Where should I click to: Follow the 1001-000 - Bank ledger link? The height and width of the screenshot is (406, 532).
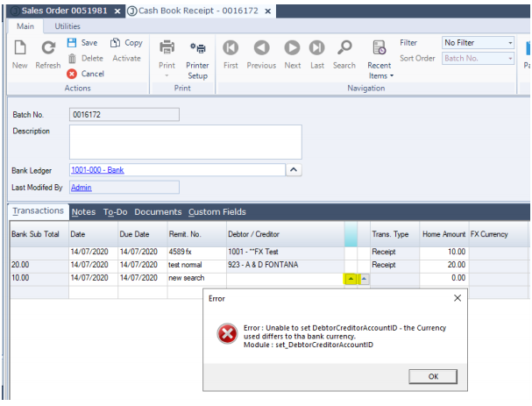(x=97, y=170)
